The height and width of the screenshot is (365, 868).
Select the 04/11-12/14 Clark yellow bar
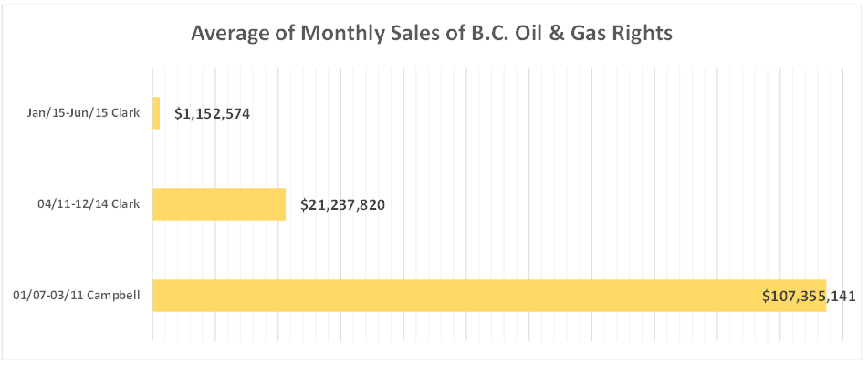[219, 204]
